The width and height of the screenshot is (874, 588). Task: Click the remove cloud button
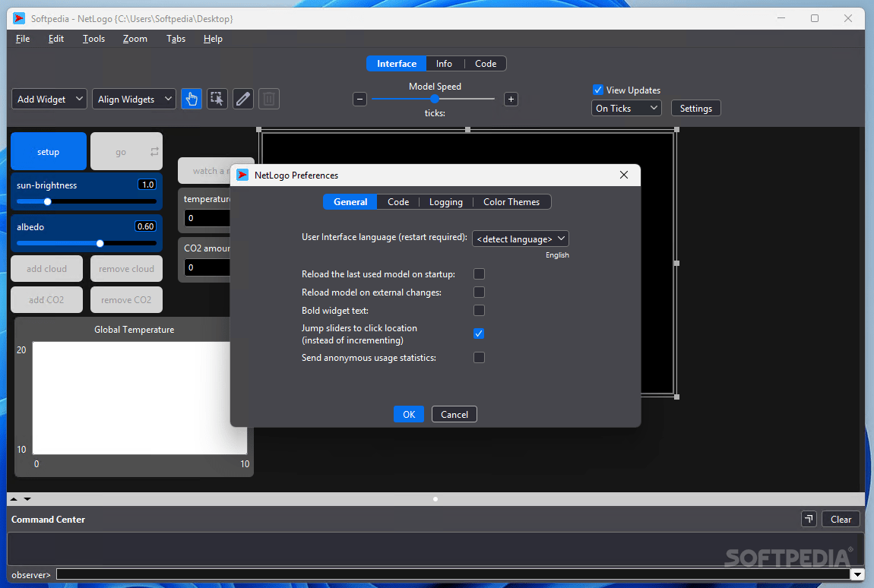(126, 269)
